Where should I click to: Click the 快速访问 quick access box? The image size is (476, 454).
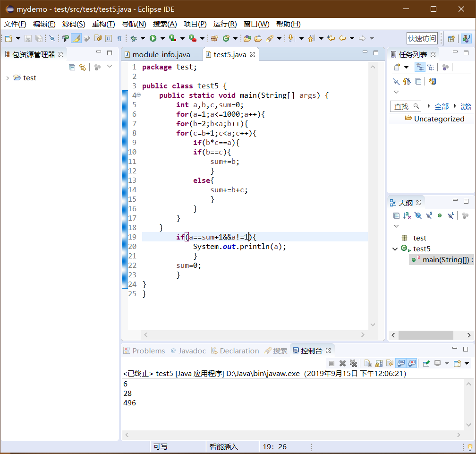(422, 39)
